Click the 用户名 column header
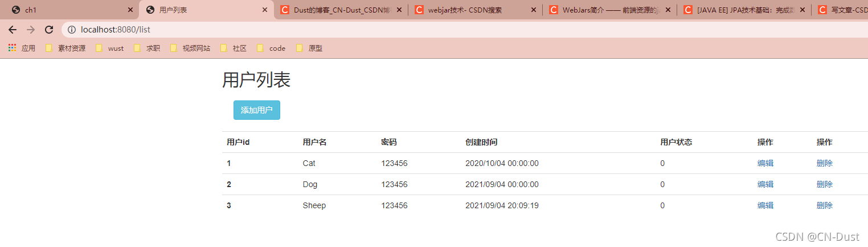Screen dimensions: 868x247 click(x=314, y=142)
